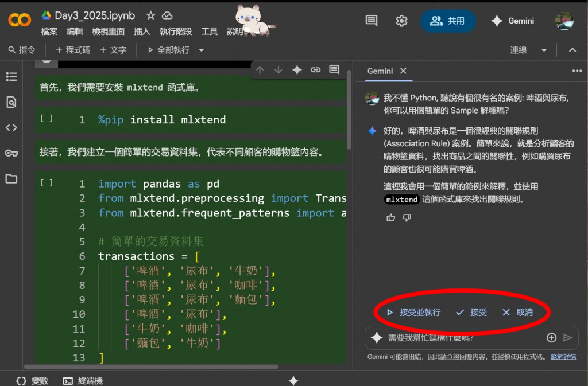The height and width of the screenshot is (386, 588).
Task: Collapse the header with the chevron-up icon
Action: click(572, 50)
